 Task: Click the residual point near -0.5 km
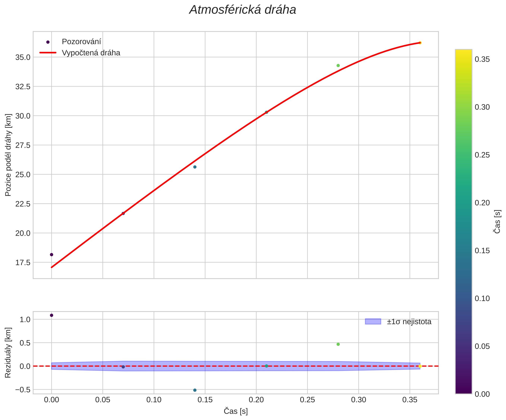click(195, 390)
